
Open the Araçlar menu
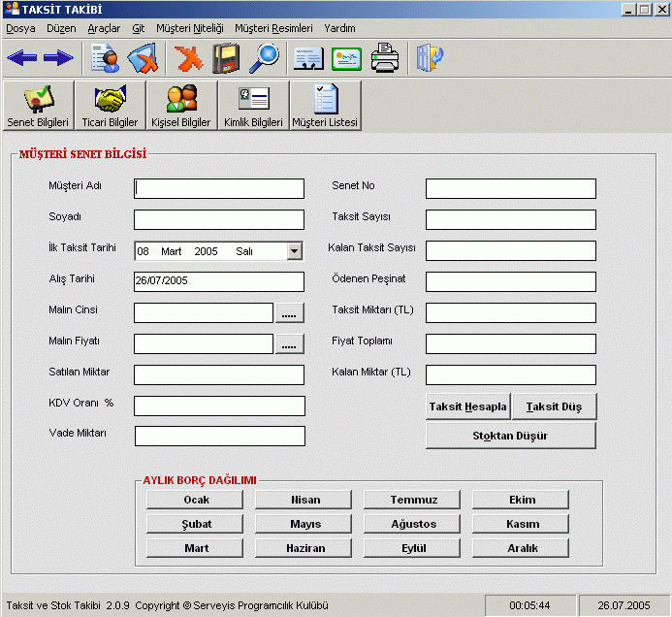(104, 29)
